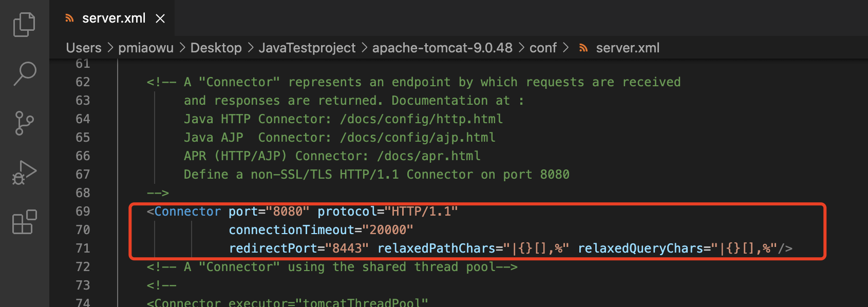Screen dimensions: 868x307
Task: Click the XML icon before server.xml breadcrumb
Action: coord(583,48)
